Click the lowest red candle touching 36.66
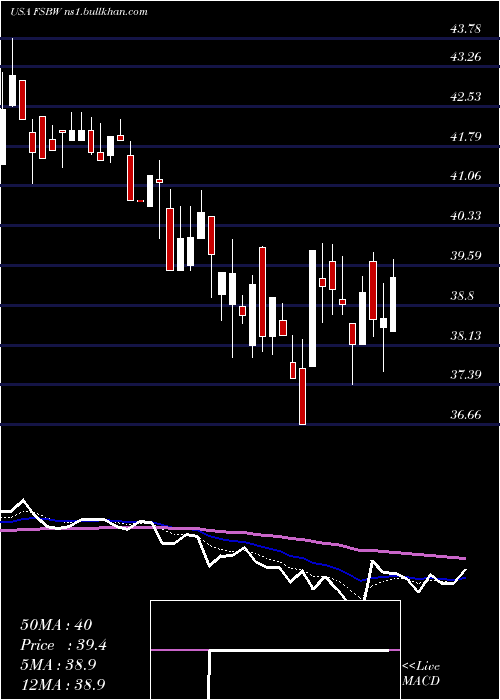The width and height of the screenshot is (500, 700). tap(303, 396)
